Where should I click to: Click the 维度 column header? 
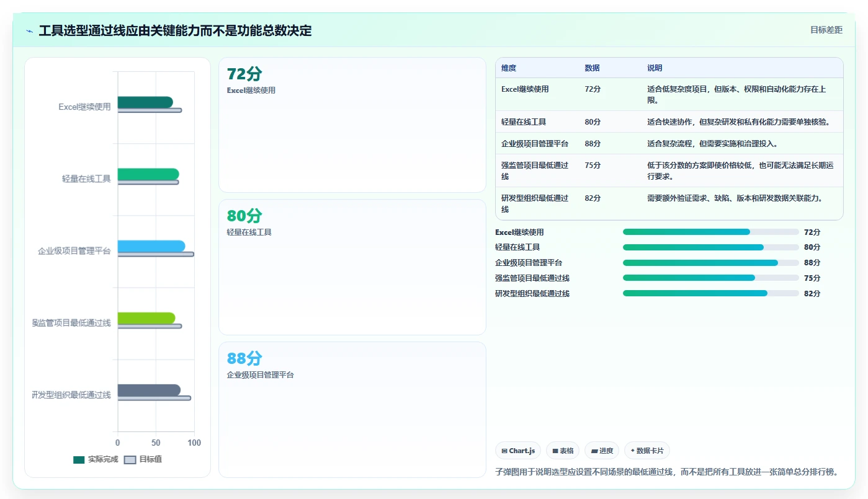click(x=509, y=68)
